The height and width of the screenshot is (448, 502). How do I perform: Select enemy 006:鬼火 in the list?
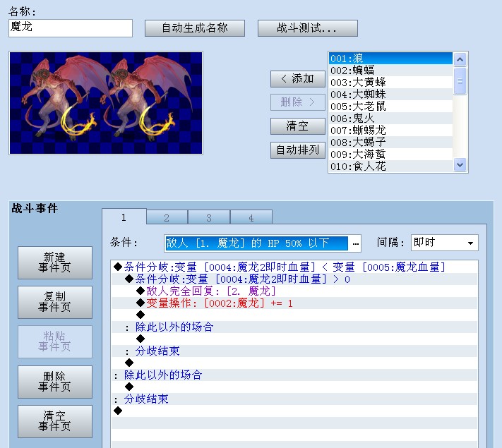point(390,119)
